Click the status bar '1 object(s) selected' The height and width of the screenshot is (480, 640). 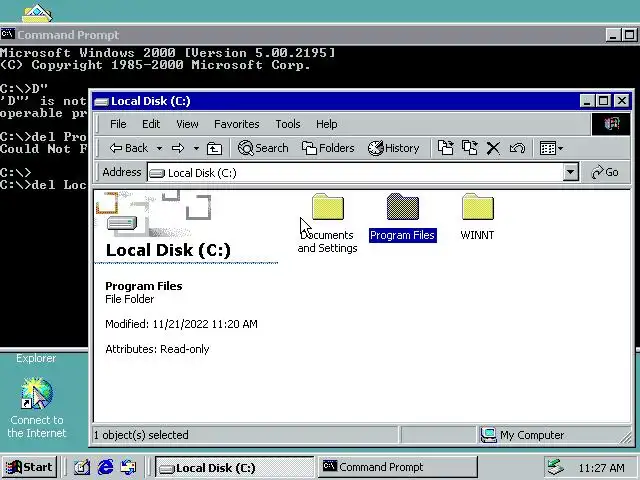141,435
